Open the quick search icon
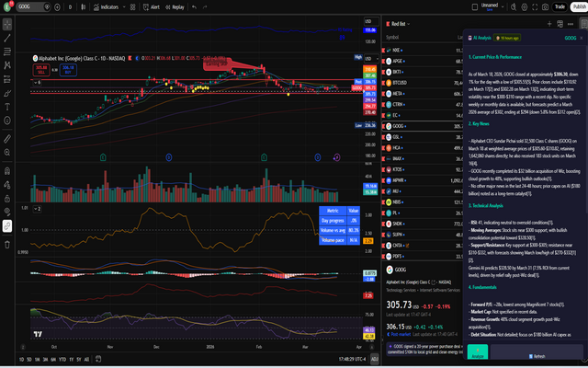Image resolution: width=588 pixels, height=368 pixels. tap(514, 6)
